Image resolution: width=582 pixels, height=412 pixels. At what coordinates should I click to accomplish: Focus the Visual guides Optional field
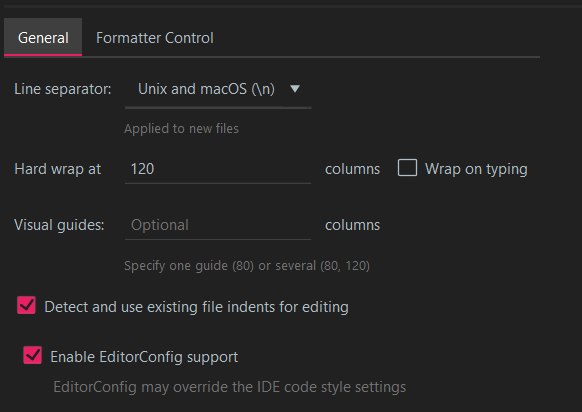[x=218, y=225]
